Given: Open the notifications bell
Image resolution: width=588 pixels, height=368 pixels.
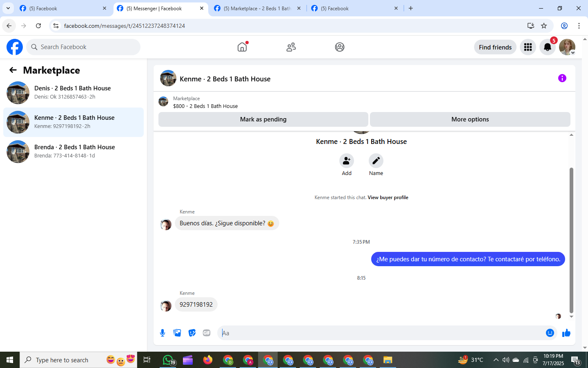Looking at the screenshot, I should point(548,47).
